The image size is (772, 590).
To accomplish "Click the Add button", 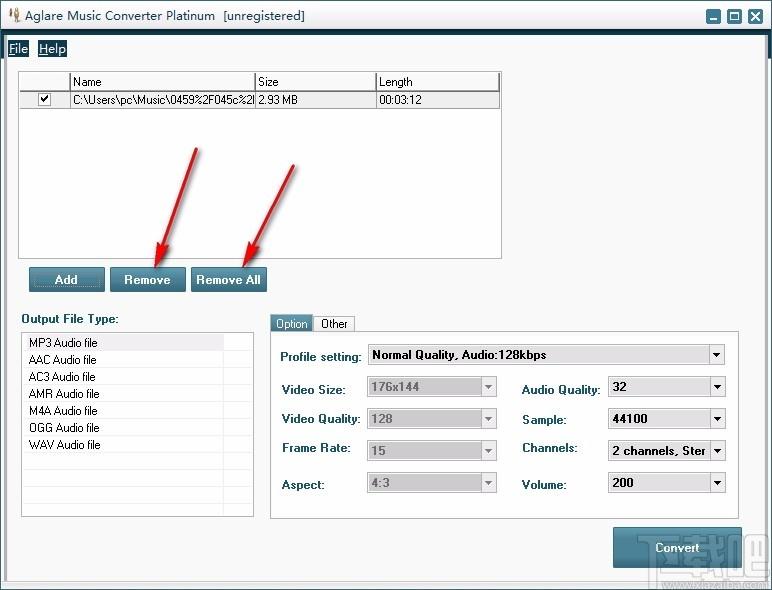I will [66, 280].
